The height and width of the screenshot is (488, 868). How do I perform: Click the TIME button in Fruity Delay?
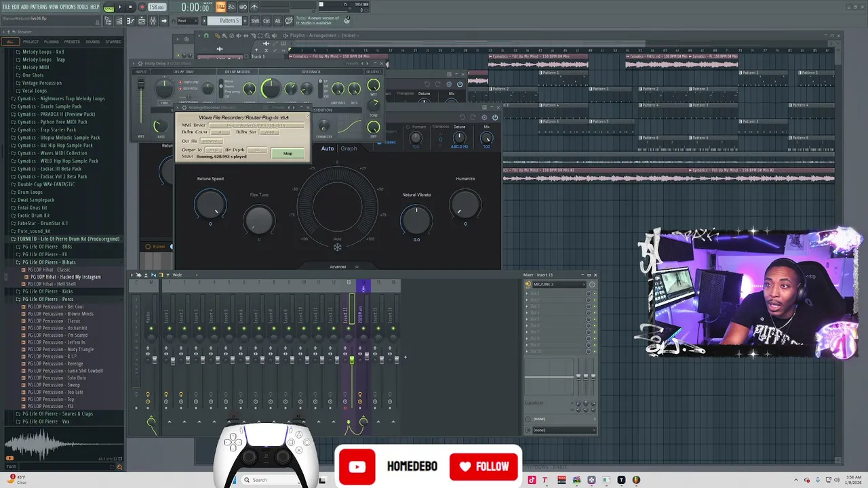(164, 103)
